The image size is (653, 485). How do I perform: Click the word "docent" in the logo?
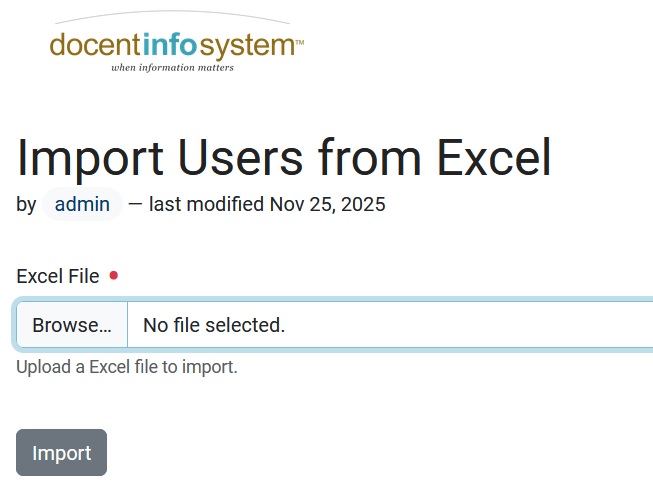coord(95,45)
